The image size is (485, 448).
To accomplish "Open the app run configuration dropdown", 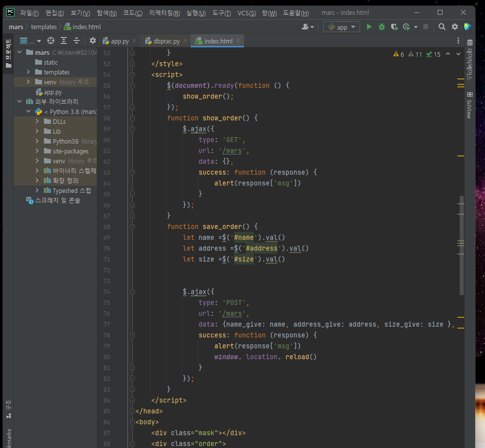I will (x=341, y=27).
